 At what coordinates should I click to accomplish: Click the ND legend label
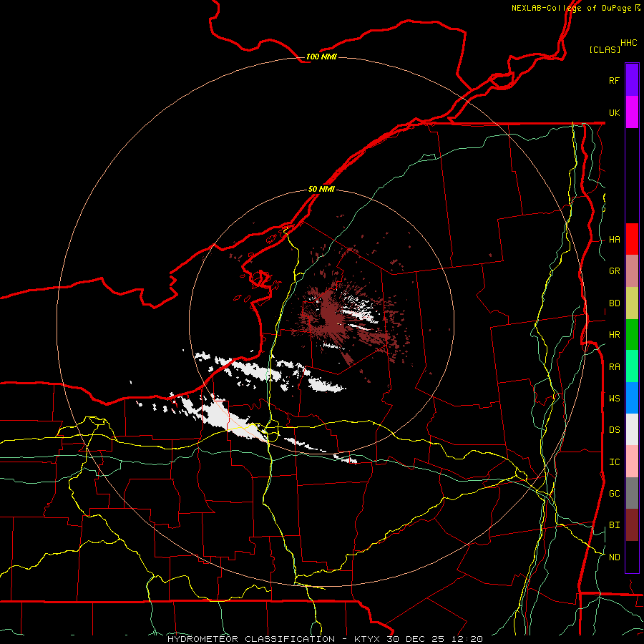[614, 557]
